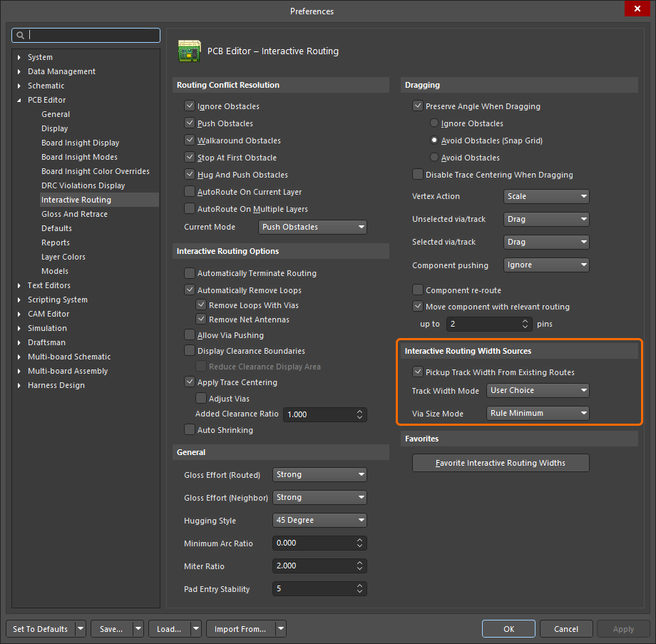
Task: Expand the Harness Design node
Action: (x=19, y=385)
